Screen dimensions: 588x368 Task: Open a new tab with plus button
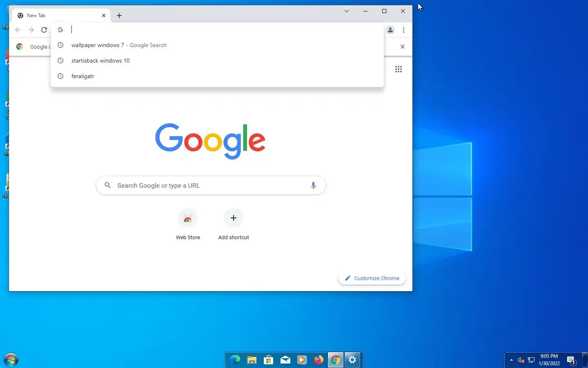coord(119,16)
